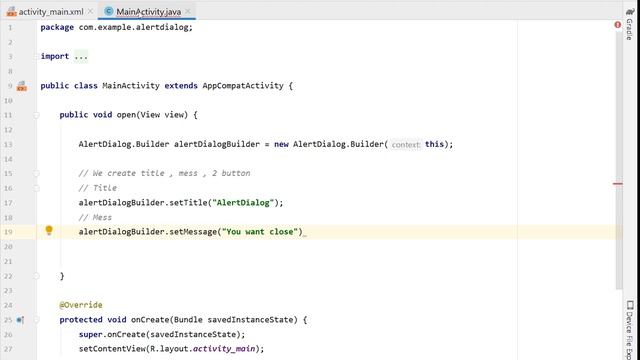
Task: Click line number 19 in the gutter
Action: coord(8,232)
